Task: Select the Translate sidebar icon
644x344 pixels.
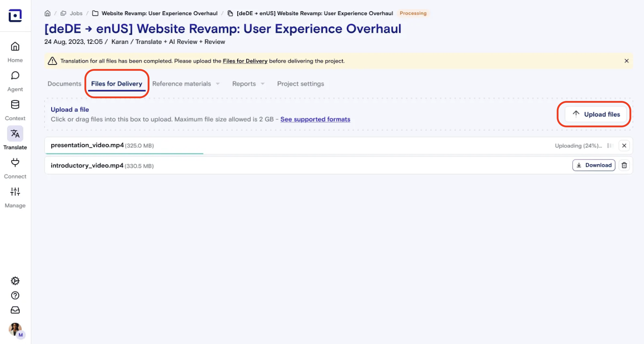Action: tap(15, 134)
